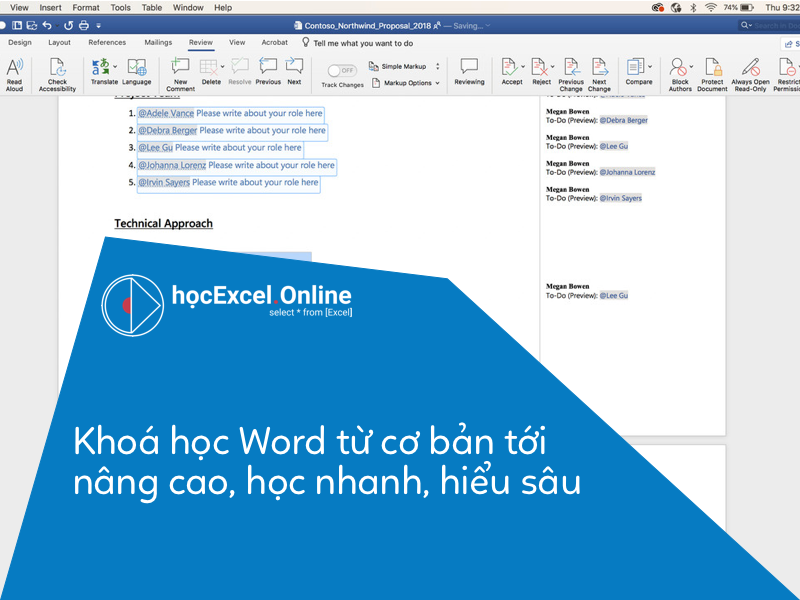This screenshot has width=800, height=600.
Task: Click the Compare documents icon
Action: 635,67
